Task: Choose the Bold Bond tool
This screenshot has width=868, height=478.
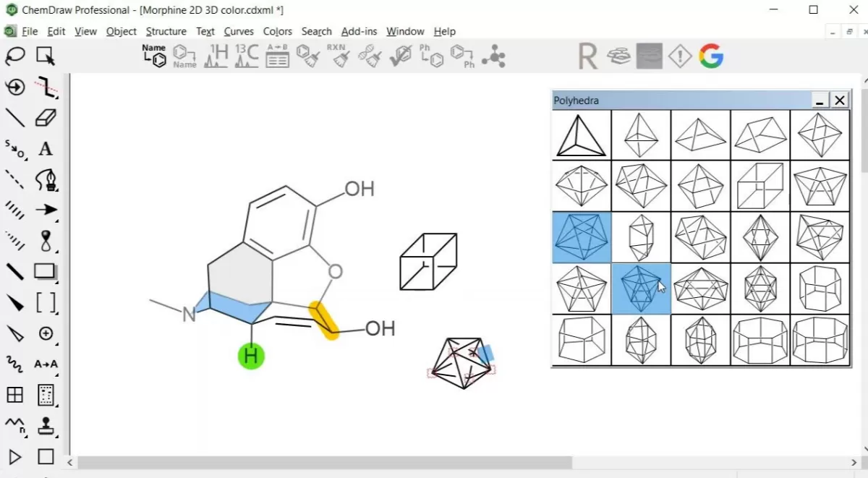Action: click(15, 271)
